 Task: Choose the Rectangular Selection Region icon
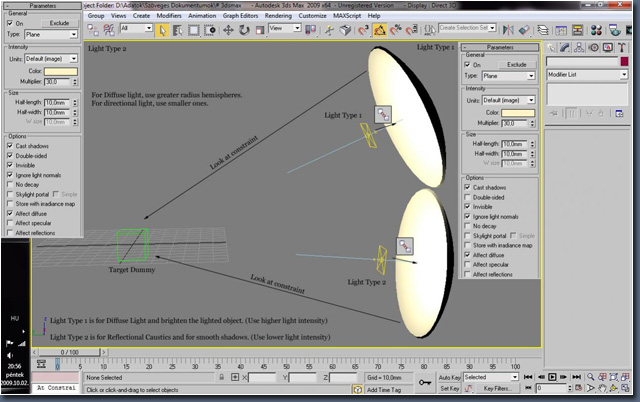pos(193,30)
